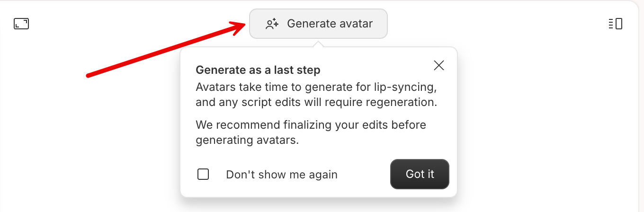Viewport: 644px width, 212px height.
Task: Toggle the right sidebar panel icon
Action: tap(615, 24)
